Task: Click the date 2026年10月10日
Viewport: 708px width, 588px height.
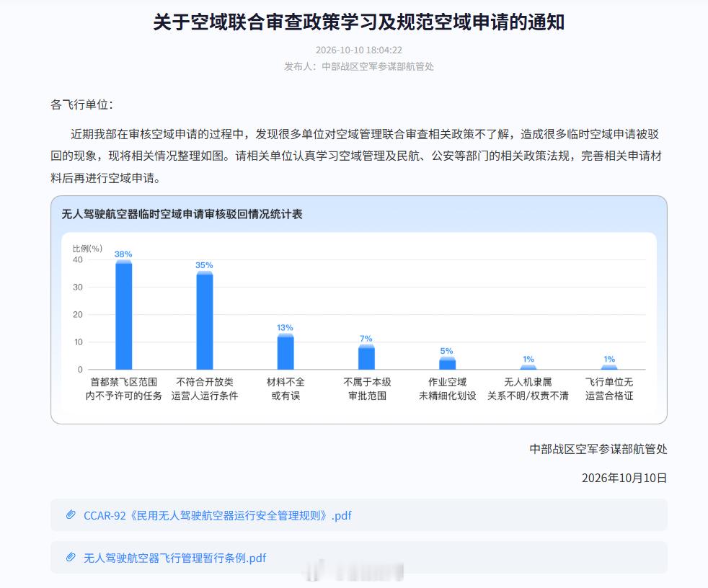Action: pos(624,478)
